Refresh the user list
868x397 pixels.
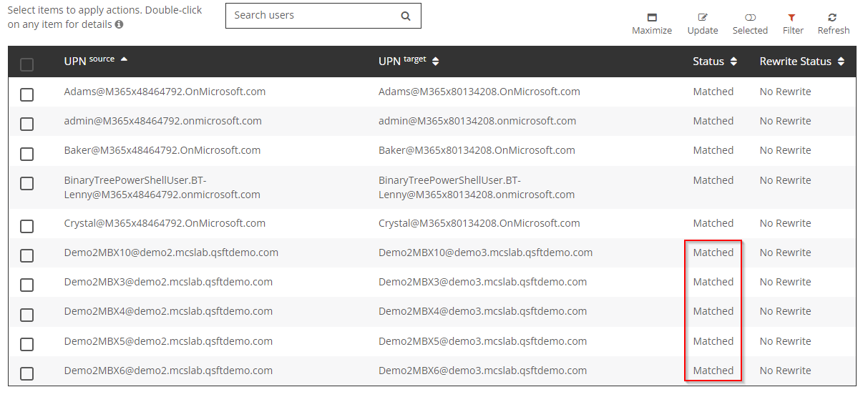click(x=833, y=18)
